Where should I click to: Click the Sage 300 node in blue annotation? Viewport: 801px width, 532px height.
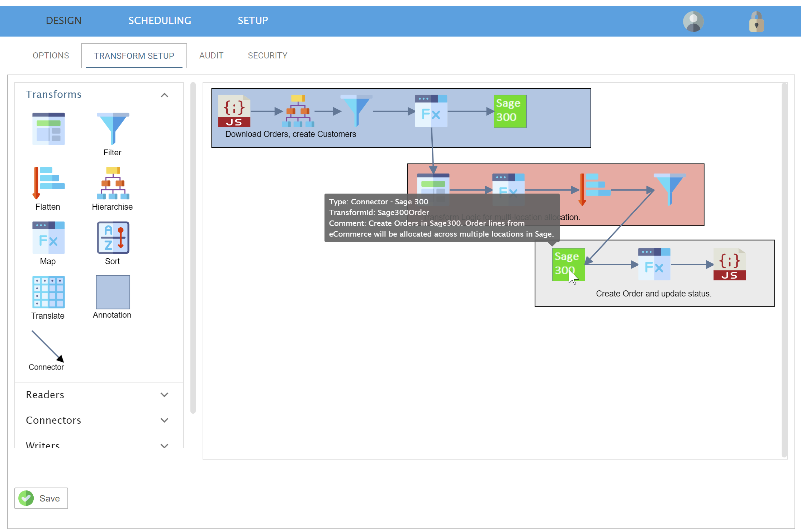[510, 111]
